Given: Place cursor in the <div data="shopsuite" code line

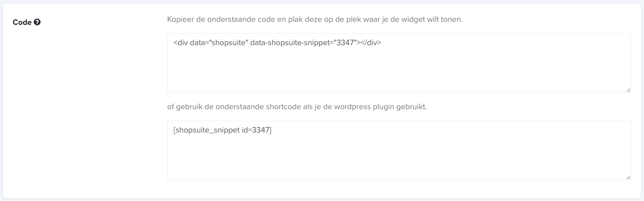Looking at the screenshot, I should 277,43.
